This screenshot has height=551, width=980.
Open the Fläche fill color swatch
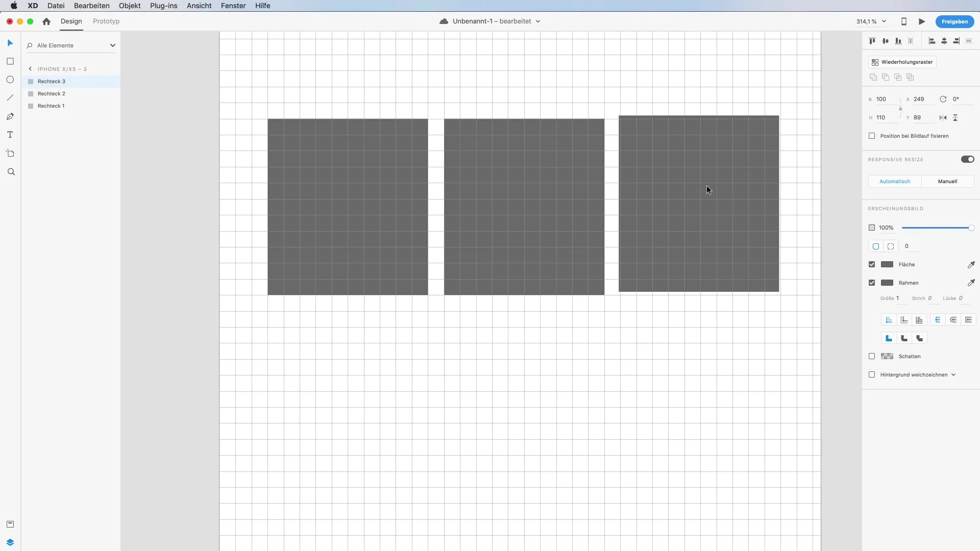point(887,264)
